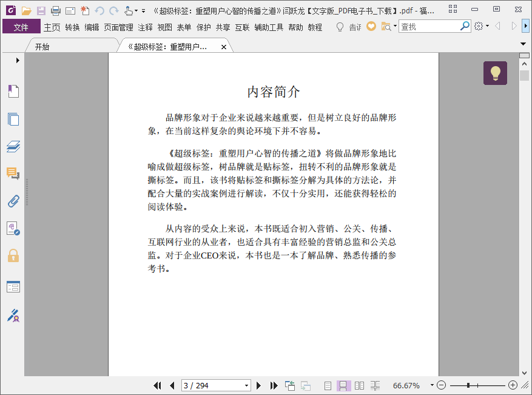Zoom out with the minus button

point(441,385)
